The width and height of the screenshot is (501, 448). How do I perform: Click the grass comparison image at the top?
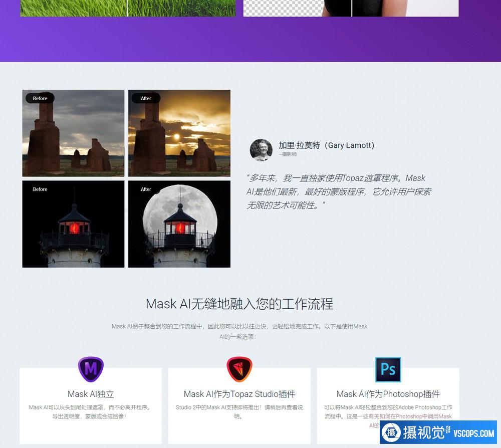point(128,8)
